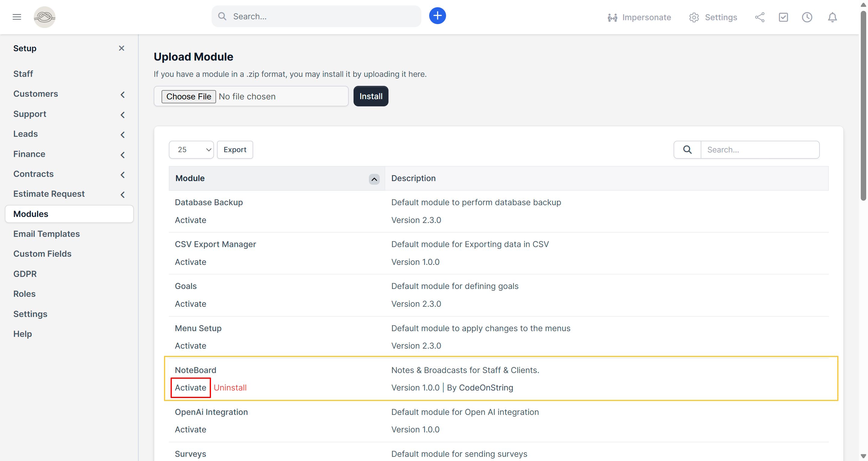Open the share icon in top bar

(x=759, y=17)
